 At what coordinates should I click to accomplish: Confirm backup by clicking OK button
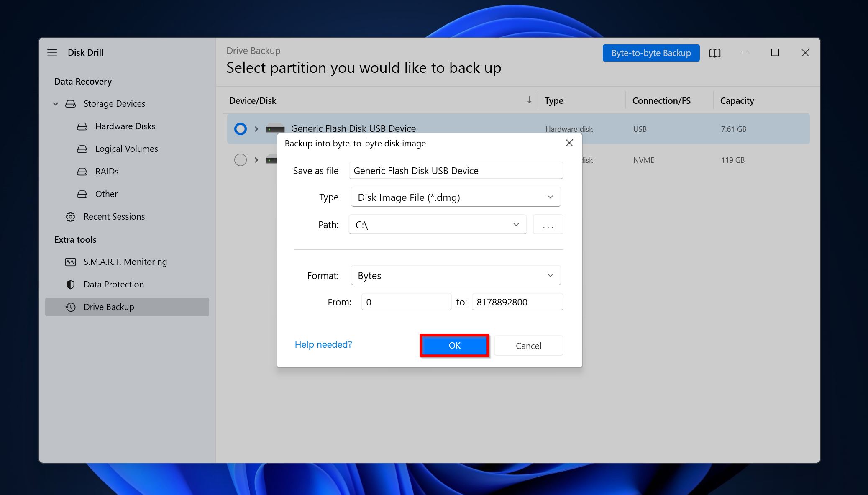pos(454,345)
